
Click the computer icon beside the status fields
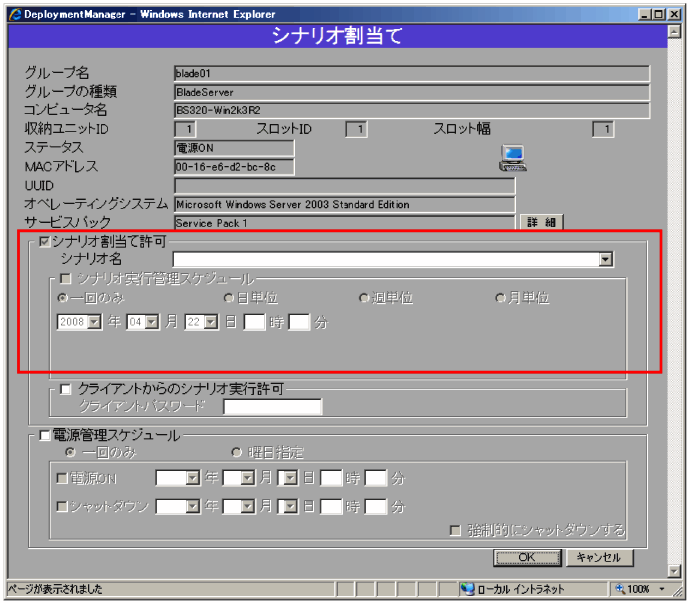512,158
